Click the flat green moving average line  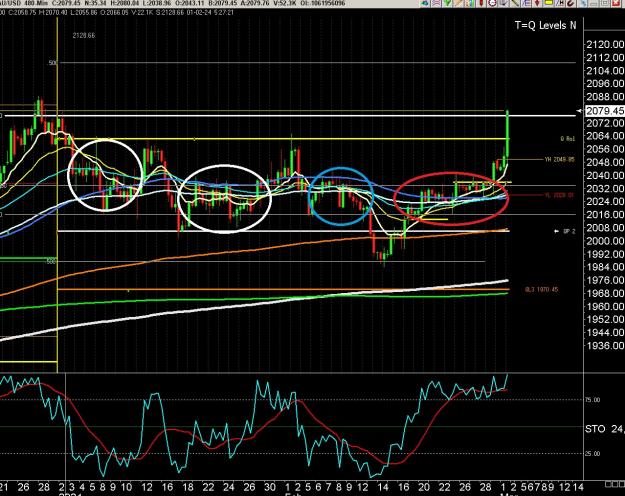point(255,299)
